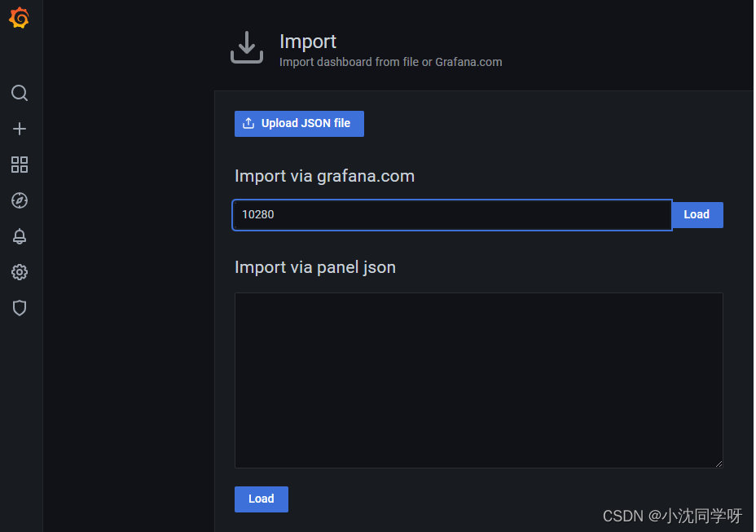Click the 'Import via grafana.com' heading

click(324, 176)
